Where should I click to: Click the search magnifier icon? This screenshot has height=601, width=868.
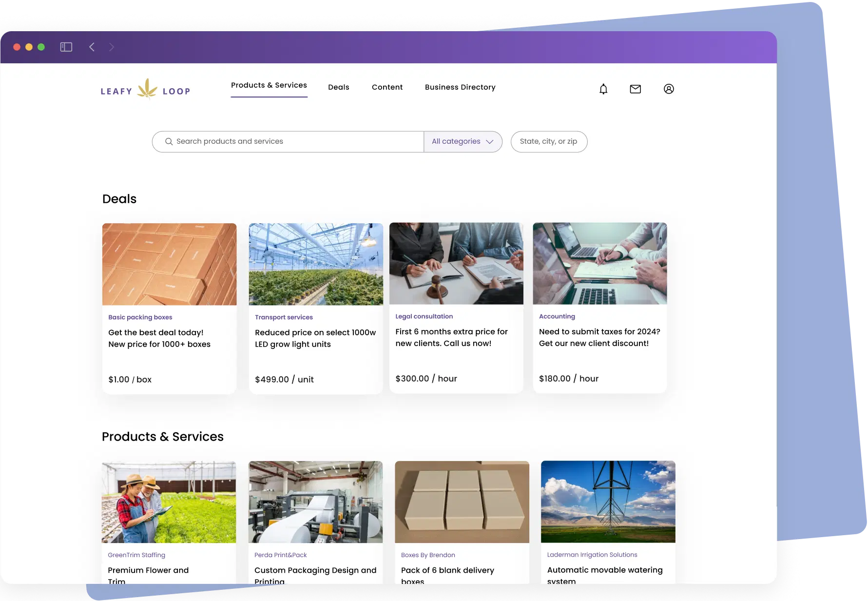[169, 141]
